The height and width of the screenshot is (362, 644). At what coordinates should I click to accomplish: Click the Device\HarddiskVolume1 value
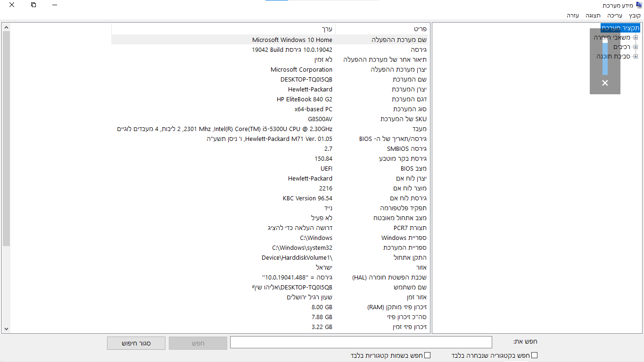click(297, 258)
